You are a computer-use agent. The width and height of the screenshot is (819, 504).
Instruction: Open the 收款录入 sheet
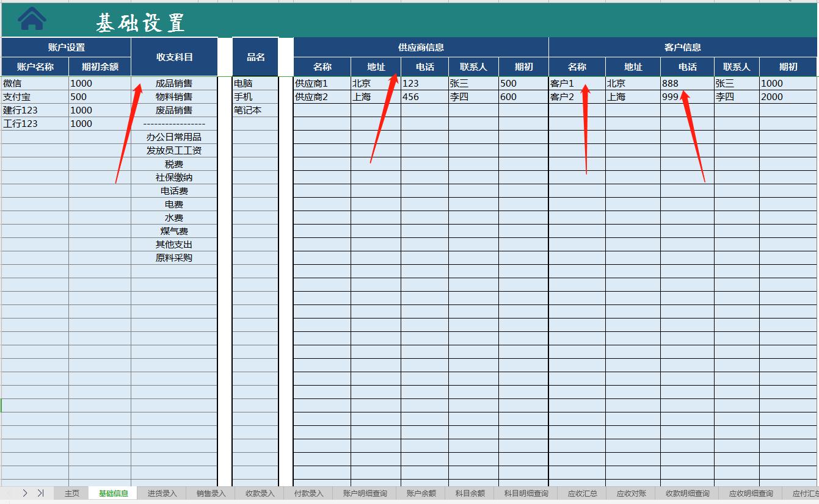[x=260, y=492]
